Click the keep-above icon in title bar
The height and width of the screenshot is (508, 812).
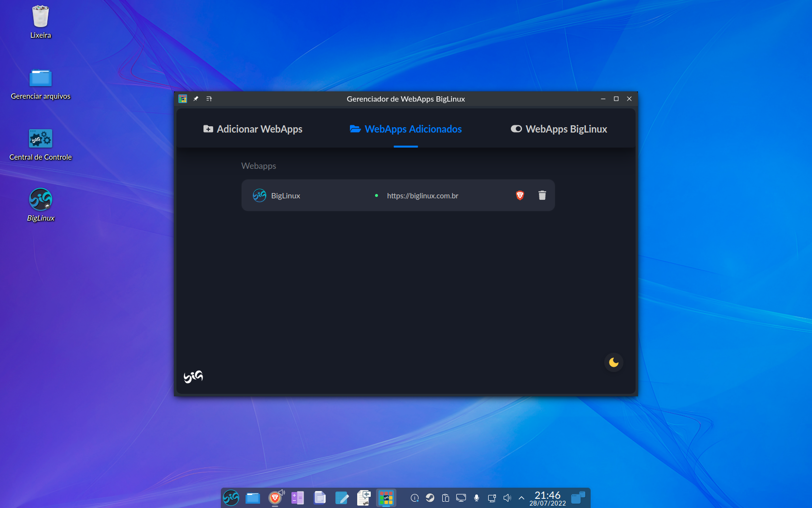(209, 99)
